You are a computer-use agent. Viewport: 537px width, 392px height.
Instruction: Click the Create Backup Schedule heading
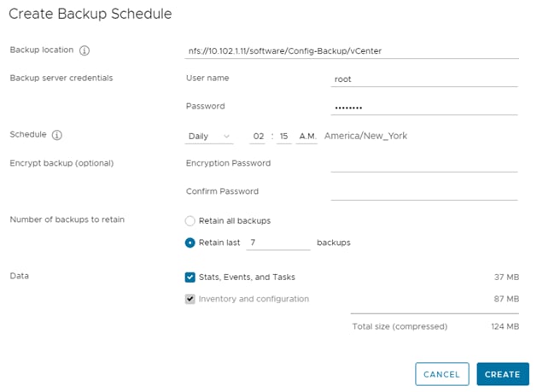pos(90,14)
